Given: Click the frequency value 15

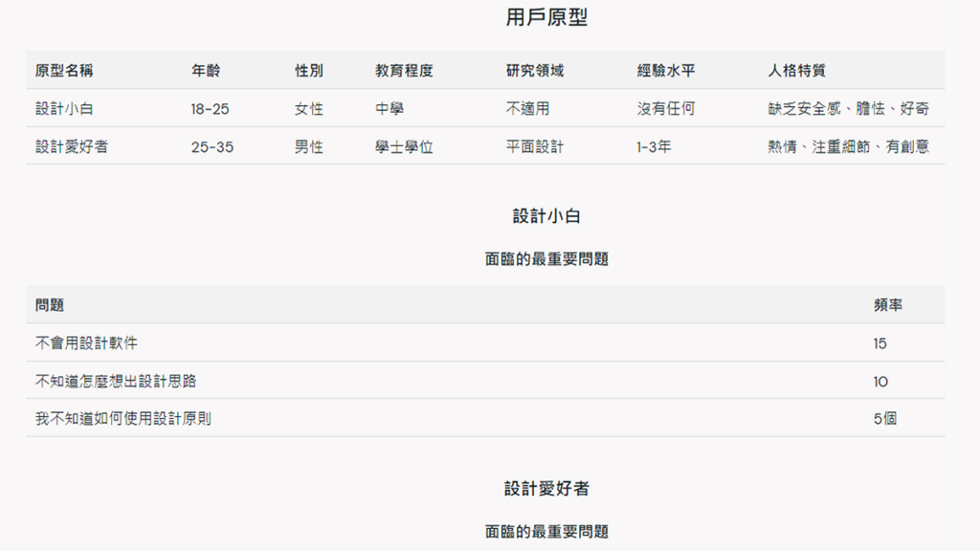Looking at the screenshot, I should [x=880, y=343].
